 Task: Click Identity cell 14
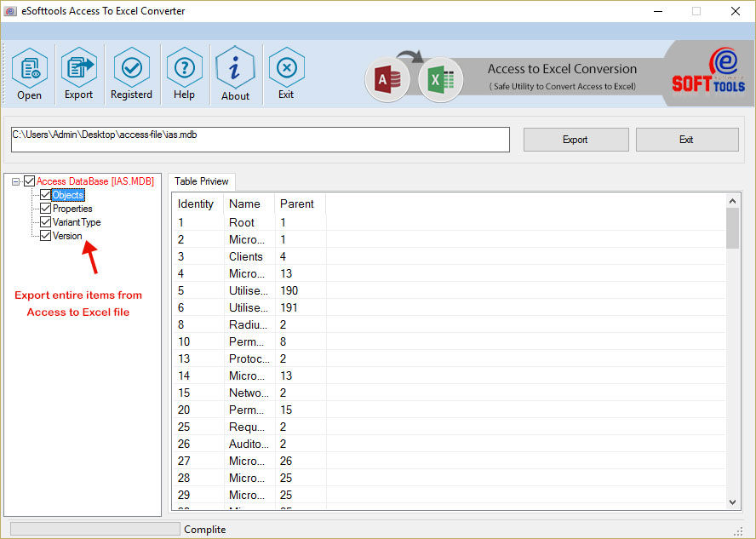pos(198,376)
